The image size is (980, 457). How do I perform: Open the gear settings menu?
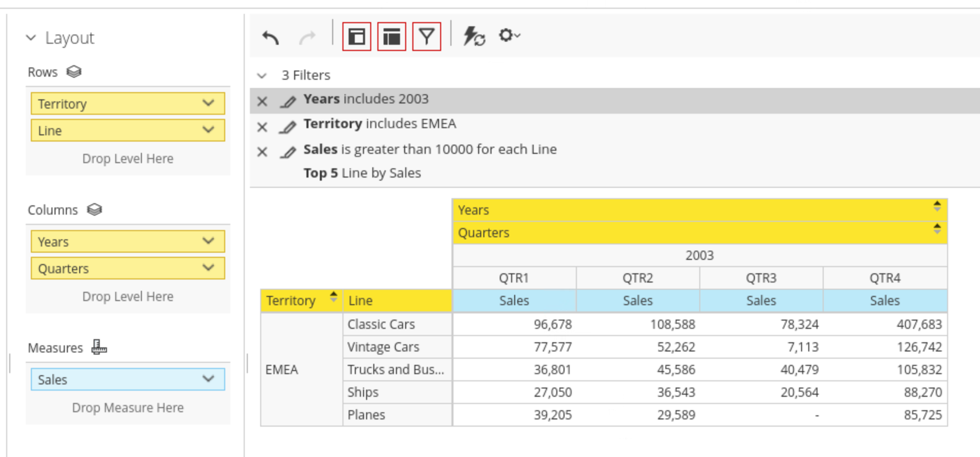coord(509,36)
